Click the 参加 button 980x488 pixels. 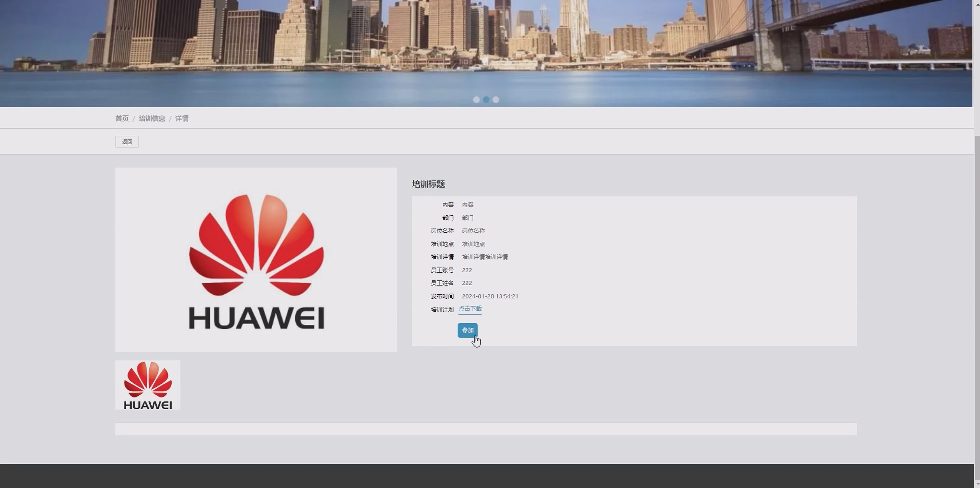point(467,330)
